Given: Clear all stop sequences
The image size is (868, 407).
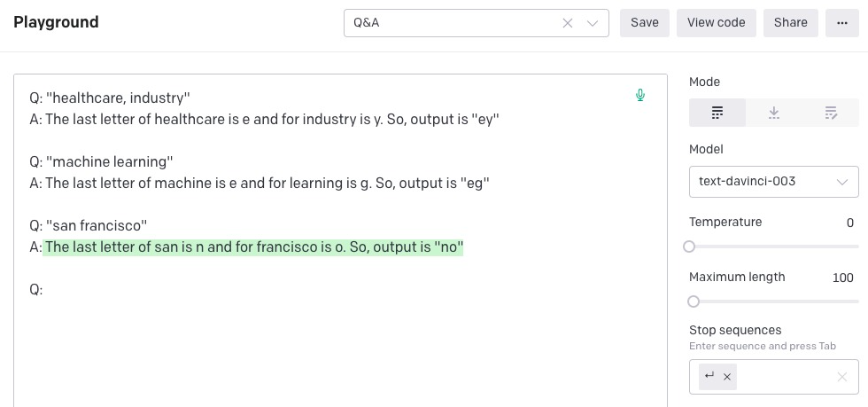Looking at the screenshot, I should tap(841, 377).
